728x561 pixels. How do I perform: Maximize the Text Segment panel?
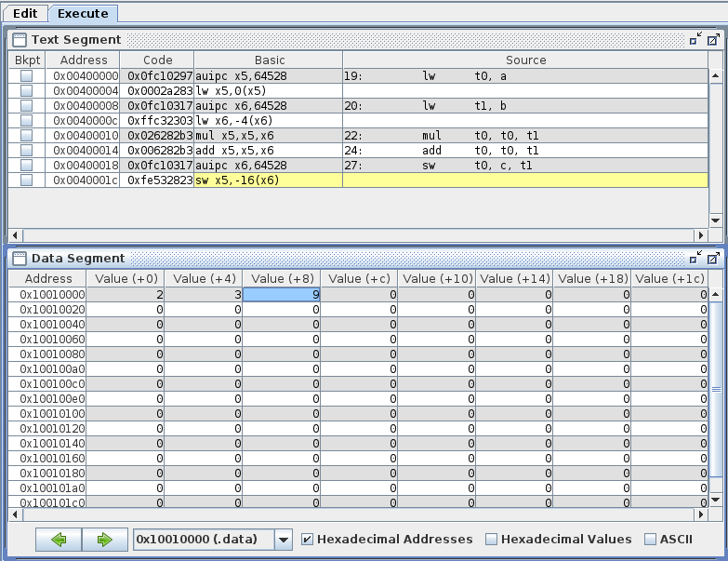(713, 39)
